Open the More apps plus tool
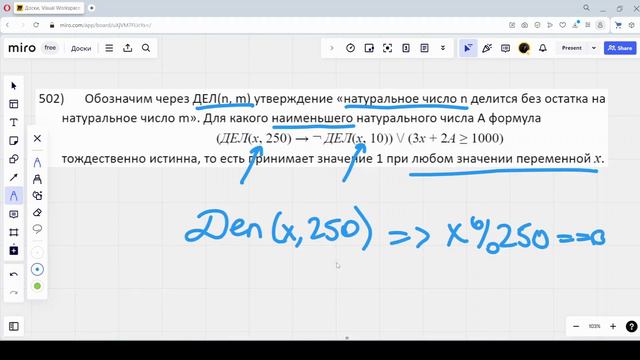Image resolution: width=640 pixels, height=360 pixels. [x=13, y=250]
